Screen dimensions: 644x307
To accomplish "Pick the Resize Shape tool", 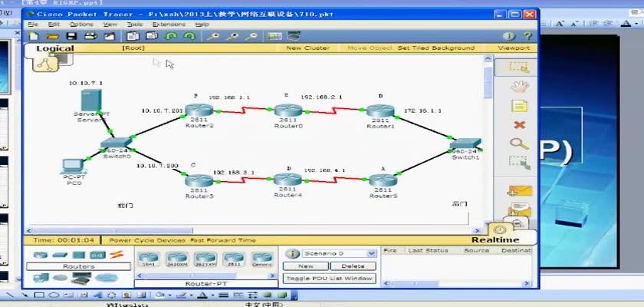I will [x=519, y=163].
